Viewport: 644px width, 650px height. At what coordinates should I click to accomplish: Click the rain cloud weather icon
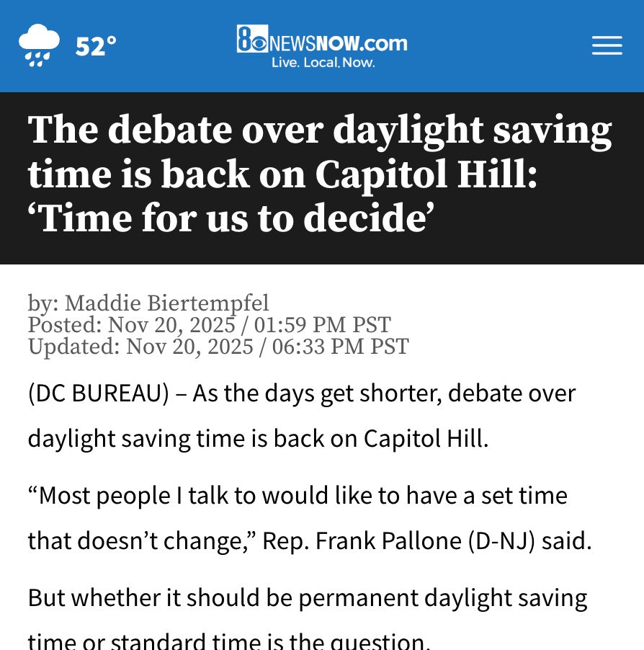(39, 43)
